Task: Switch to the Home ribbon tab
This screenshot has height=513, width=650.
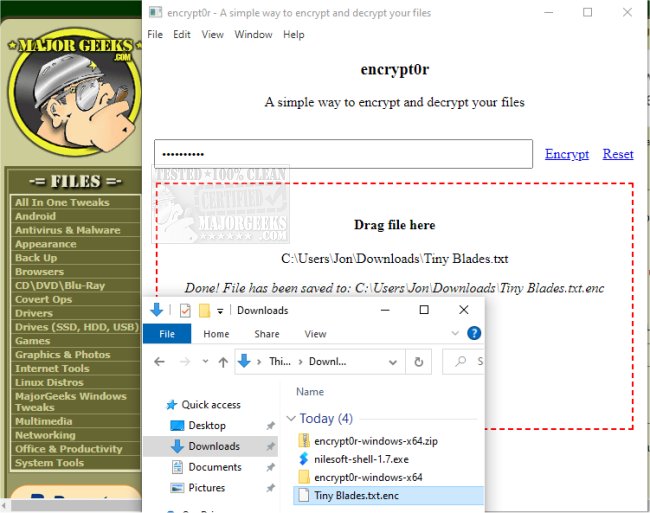Action: coord(216,334)
